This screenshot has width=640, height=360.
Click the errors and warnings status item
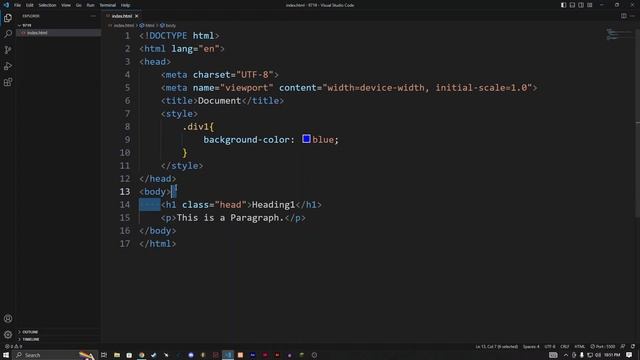coord(13,347)
